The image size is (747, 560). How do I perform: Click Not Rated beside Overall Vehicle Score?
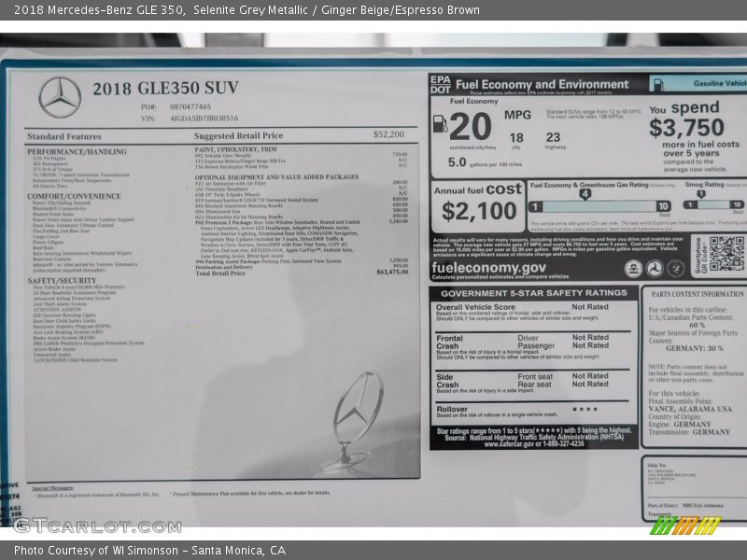pyautogui.click(x=590, y=307)
